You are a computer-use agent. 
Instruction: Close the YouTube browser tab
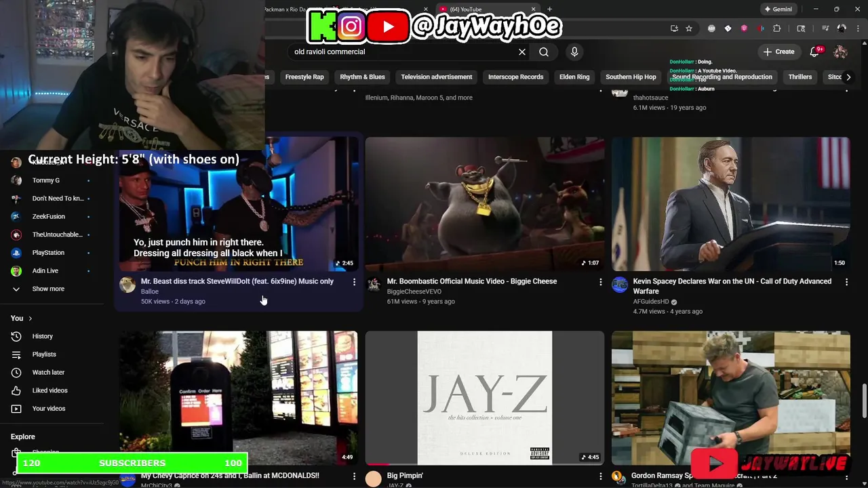click(x=533, y=9)
